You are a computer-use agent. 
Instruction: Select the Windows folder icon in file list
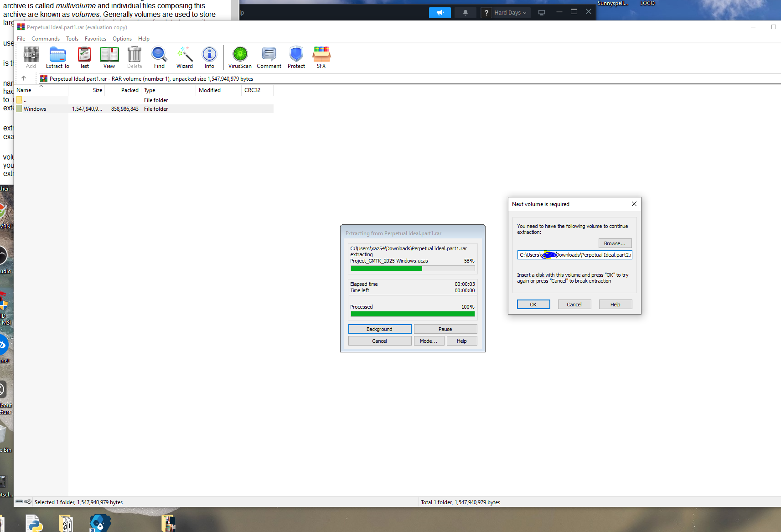coord(19,109)
